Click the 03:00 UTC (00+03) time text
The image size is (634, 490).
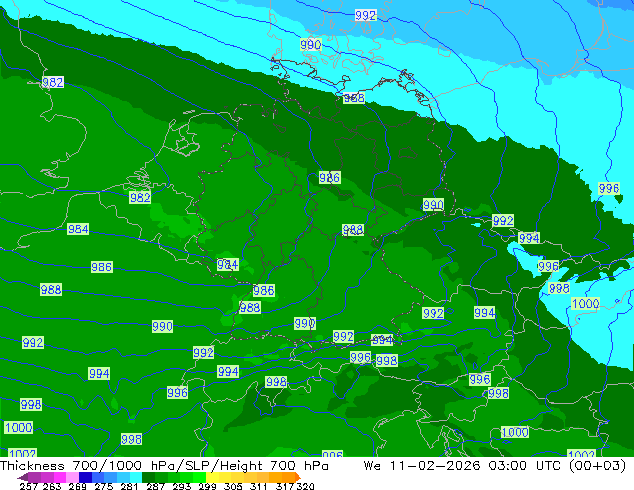[x=557, y=466]
